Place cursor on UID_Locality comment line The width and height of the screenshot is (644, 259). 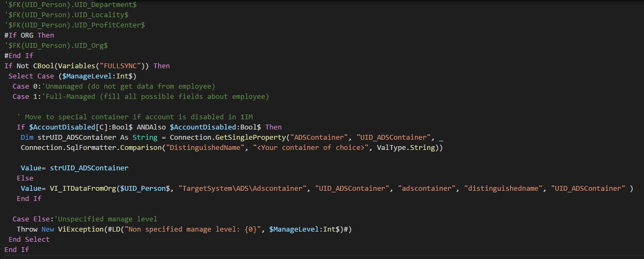tap(67, 15)
